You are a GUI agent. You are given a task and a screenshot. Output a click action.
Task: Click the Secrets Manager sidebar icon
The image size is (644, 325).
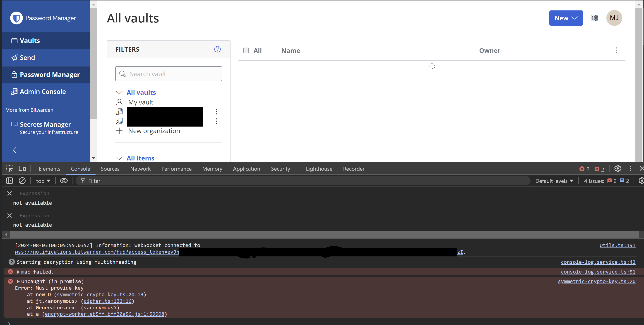click(14, 124)
